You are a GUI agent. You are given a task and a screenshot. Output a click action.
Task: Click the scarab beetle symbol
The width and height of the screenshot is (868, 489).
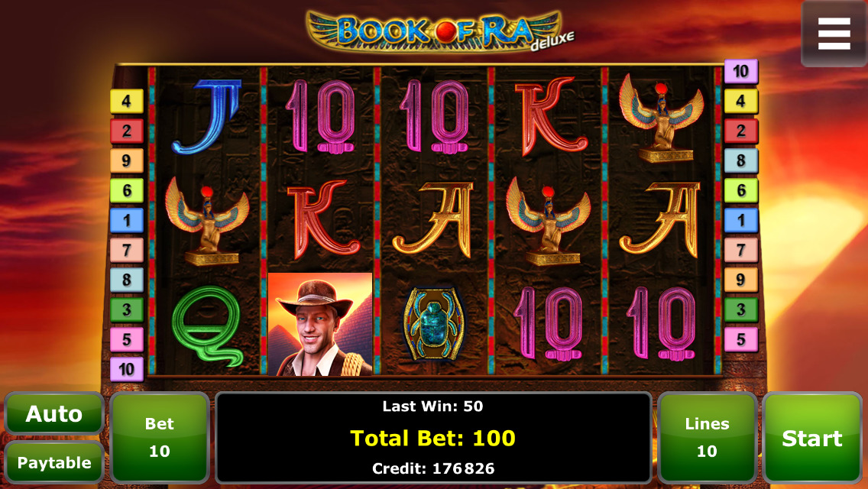pos(433,324)
